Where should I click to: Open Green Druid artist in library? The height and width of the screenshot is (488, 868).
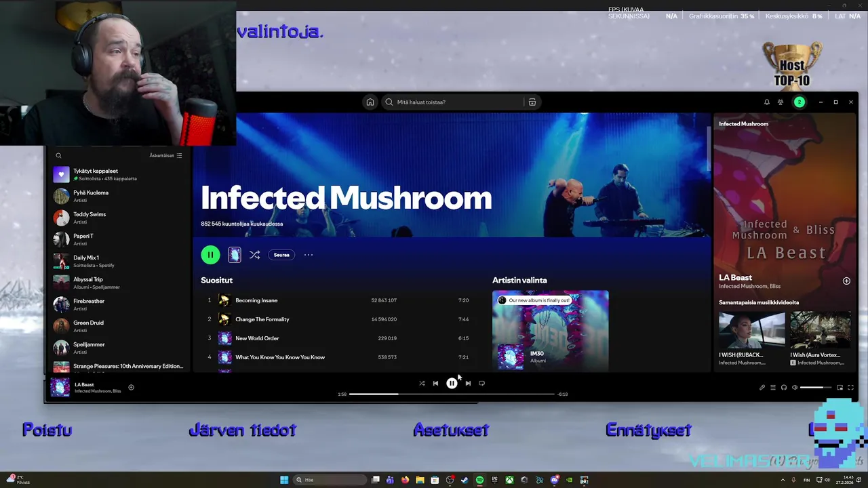coord(119,326)
